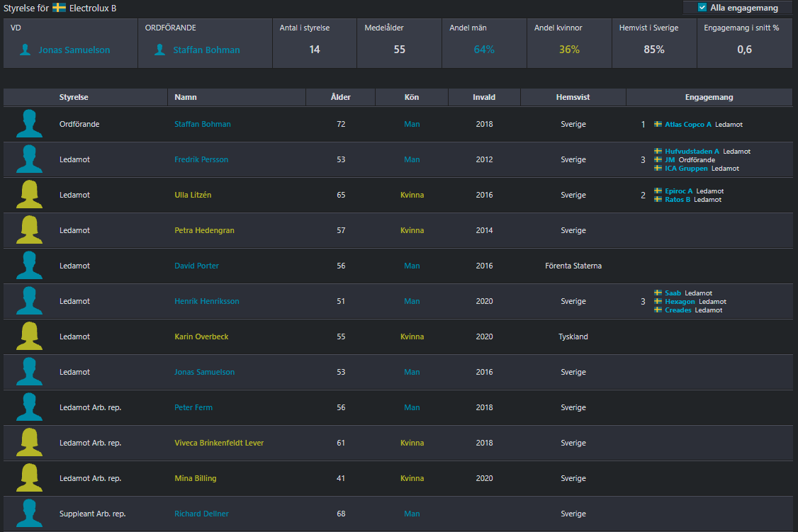Image resolution: width=798 pixels, height=532 pixels.
Task: Open ICA Gruppen company link
Action: (686, 169)
